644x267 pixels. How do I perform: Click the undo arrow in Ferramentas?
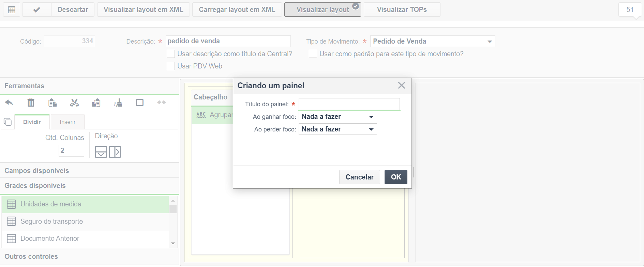[9, 103]
